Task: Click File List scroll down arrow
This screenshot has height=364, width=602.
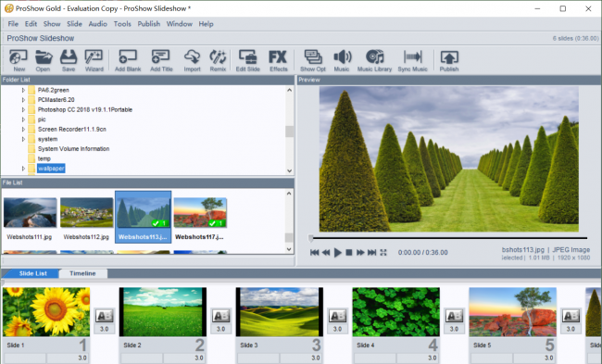Action: click(290, 249)
